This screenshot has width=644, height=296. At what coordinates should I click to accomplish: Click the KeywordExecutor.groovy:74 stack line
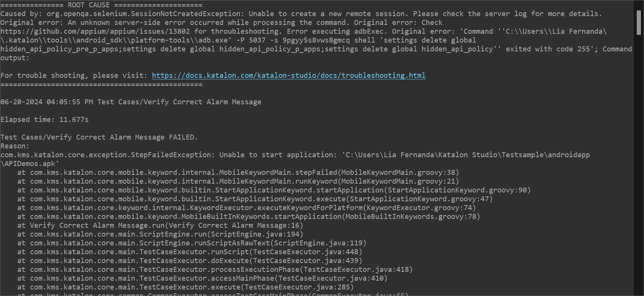(x=246, y=208)
